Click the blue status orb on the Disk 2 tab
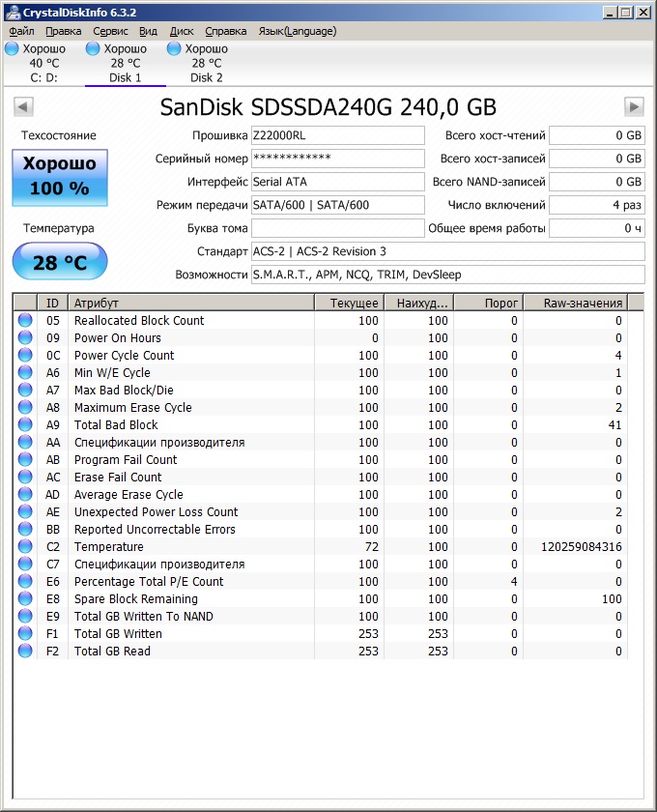657x812 pixels. (x=174, y=48)
